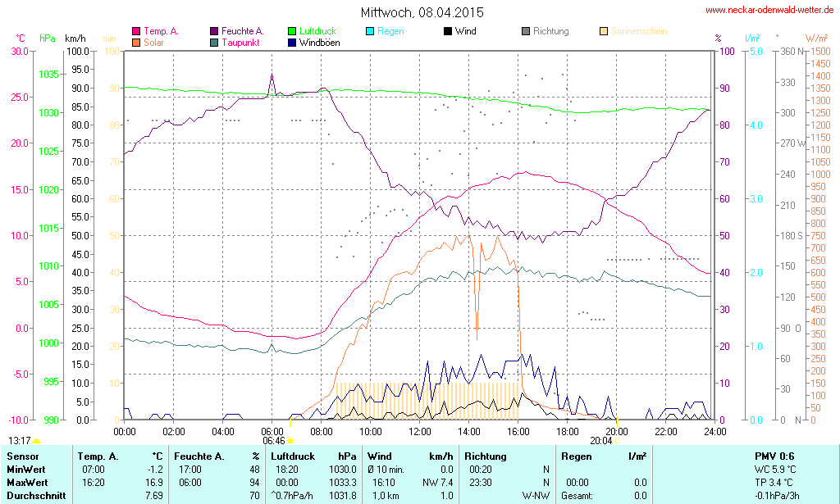The height and width of the screenshot is (504, 840).
Task: Click the black Wind legend square
Action: (447, 32)
